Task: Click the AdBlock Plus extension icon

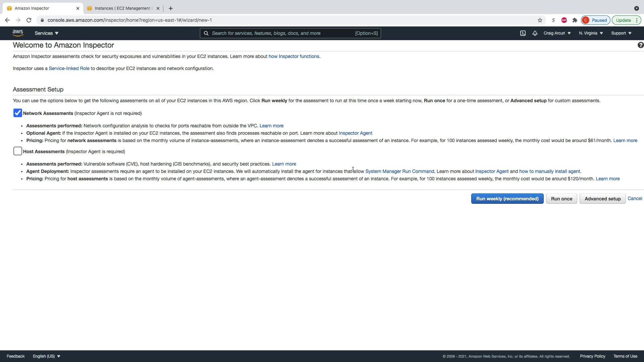Action: pos(564,20)
